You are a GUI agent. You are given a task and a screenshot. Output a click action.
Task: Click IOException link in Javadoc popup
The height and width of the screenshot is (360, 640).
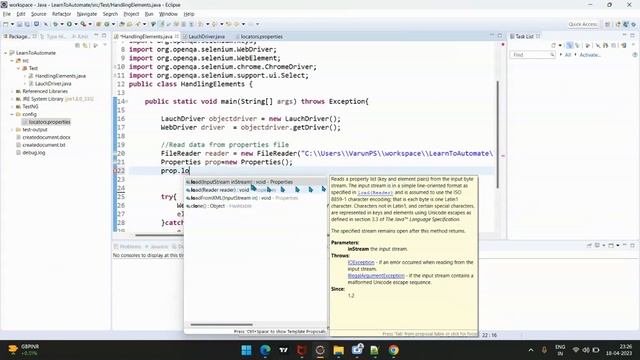(x=361, y=262)
